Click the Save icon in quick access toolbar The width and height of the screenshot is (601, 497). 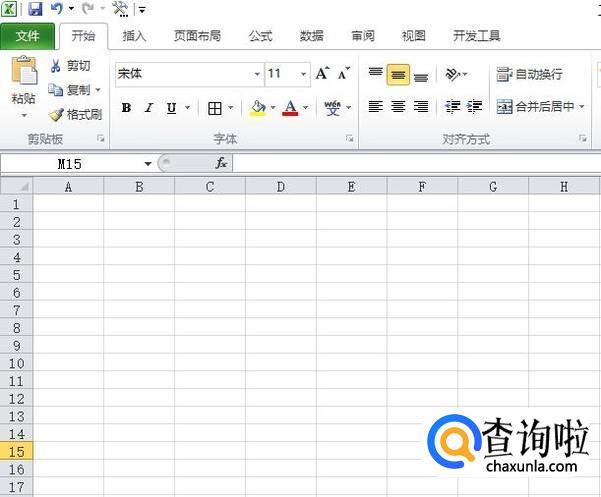(x=35, y=8)
